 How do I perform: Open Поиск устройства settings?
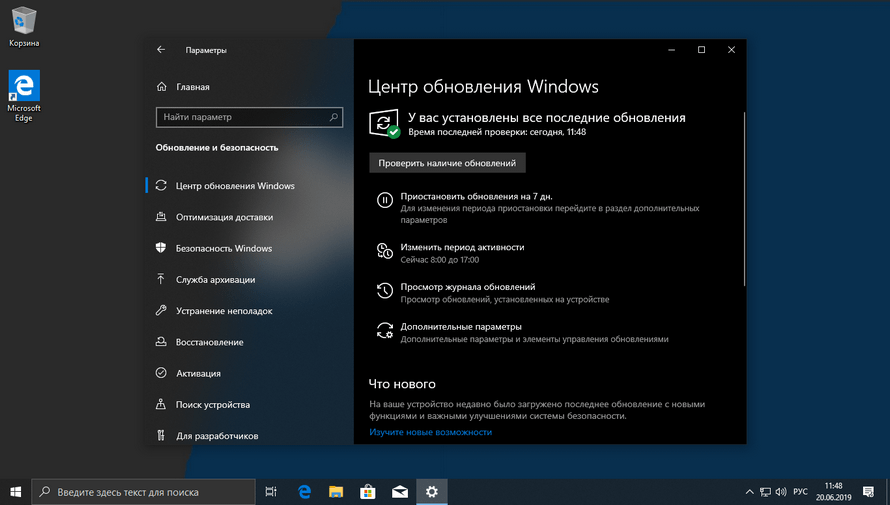212,405
